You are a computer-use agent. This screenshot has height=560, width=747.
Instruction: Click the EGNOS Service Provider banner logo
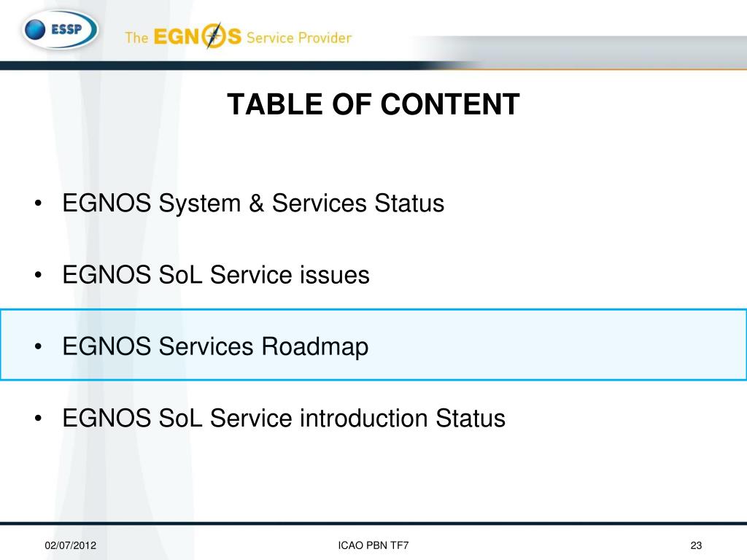(x=239, y=36)
